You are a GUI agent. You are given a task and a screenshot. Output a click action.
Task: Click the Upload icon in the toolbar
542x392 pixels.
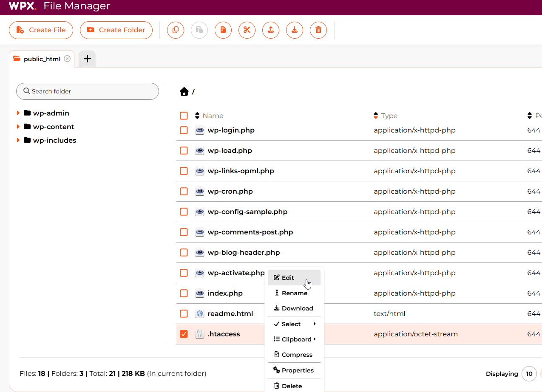pos(271,30)
